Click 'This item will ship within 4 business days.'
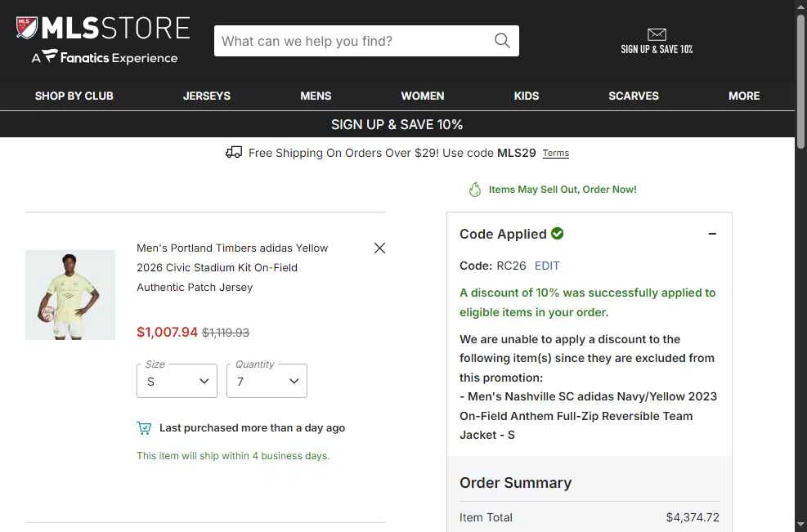 pos(233,456)
